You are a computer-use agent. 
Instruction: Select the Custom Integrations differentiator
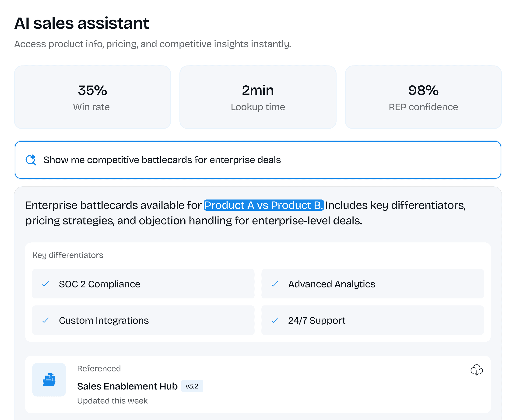(x=143, y=320)
